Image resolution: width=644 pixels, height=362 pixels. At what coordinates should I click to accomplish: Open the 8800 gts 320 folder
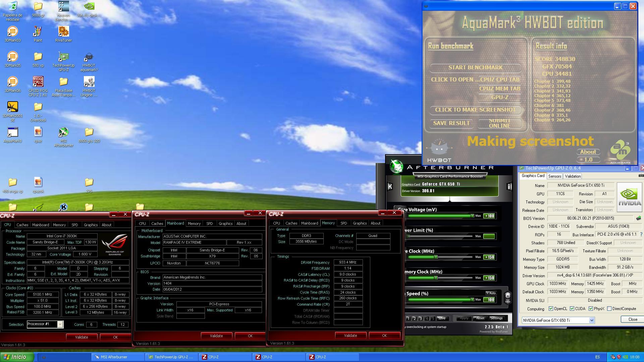click(89, 135)
